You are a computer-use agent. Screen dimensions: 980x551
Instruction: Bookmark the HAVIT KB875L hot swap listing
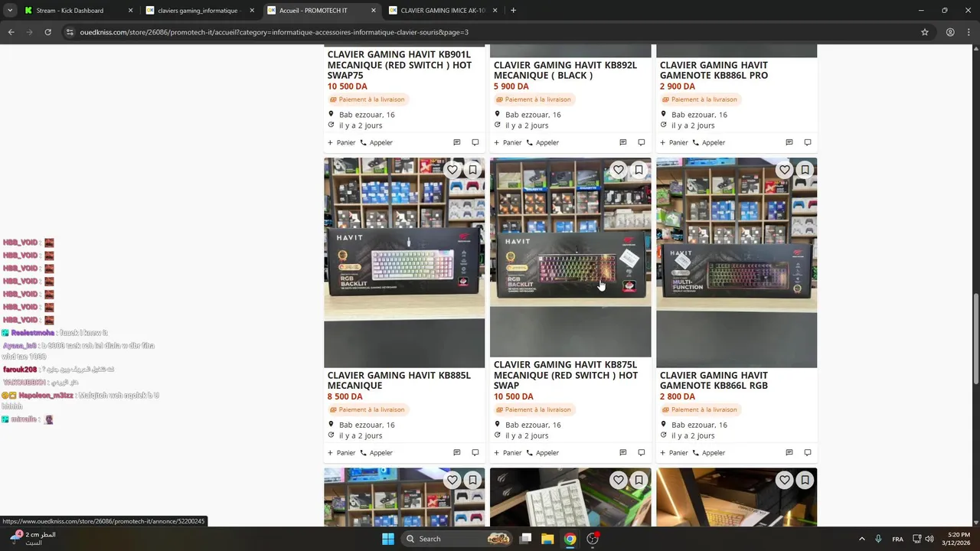pos(639,170)
